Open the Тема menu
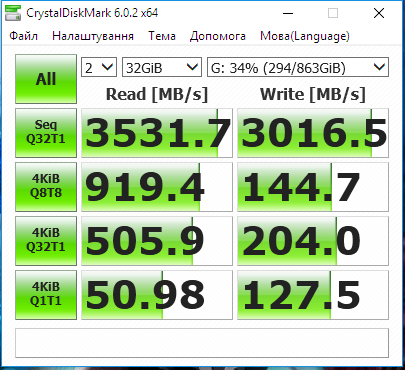 [162, 36]
